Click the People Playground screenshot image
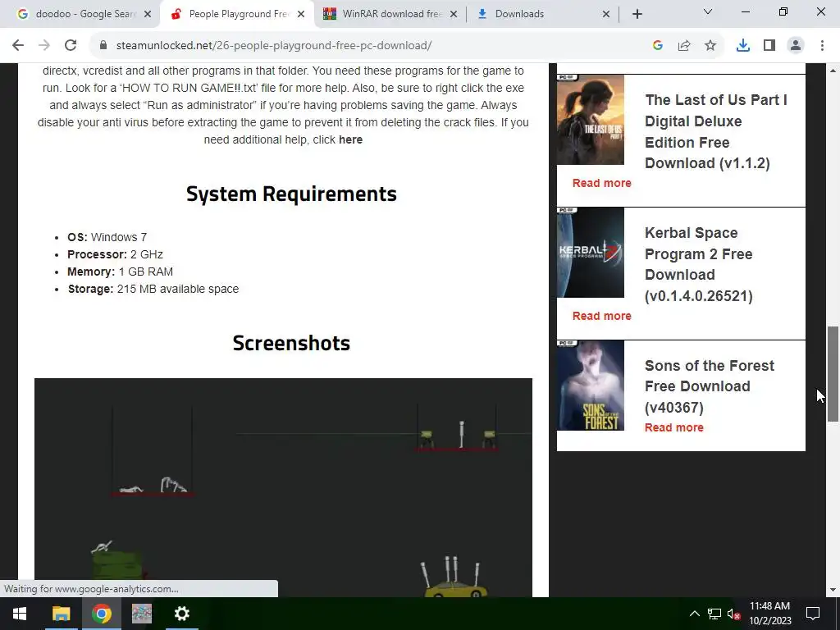The image size is (840, 630). [x=283, y=487]
